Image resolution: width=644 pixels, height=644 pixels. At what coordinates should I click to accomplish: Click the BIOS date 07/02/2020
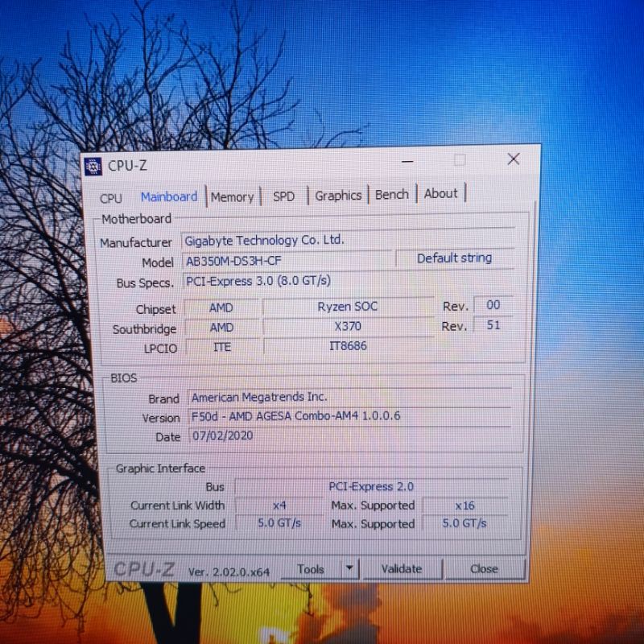point(349,436)
